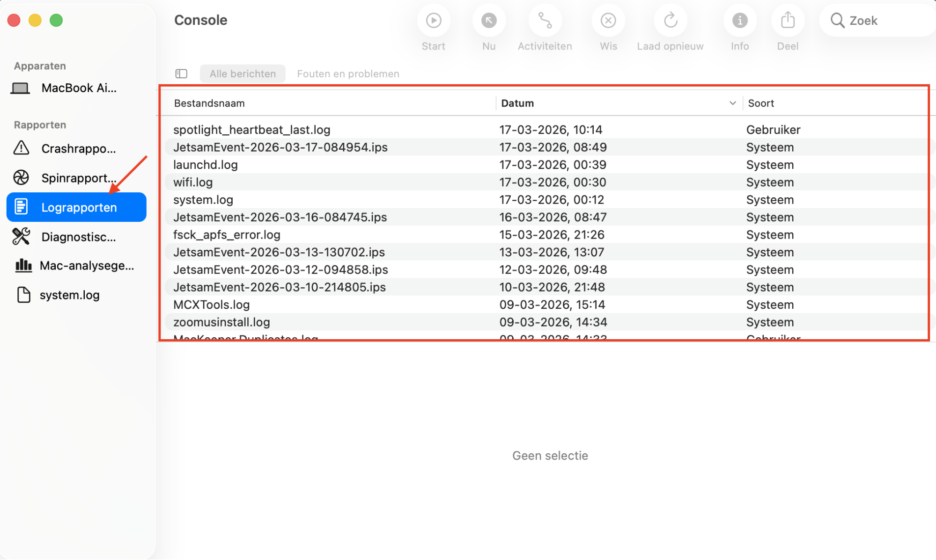
Task: Select the Activiteiten toolbar icon
Action: (544, 20)
